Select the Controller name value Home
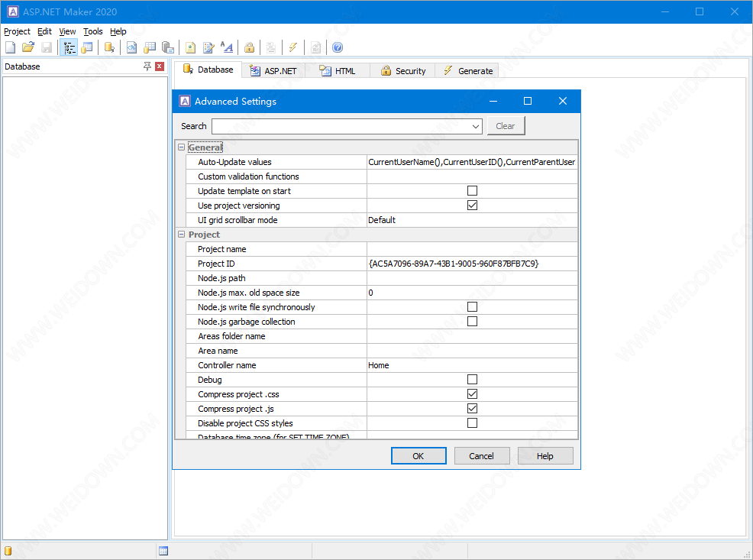Viewport: 753px width, 560px height. 472,365
